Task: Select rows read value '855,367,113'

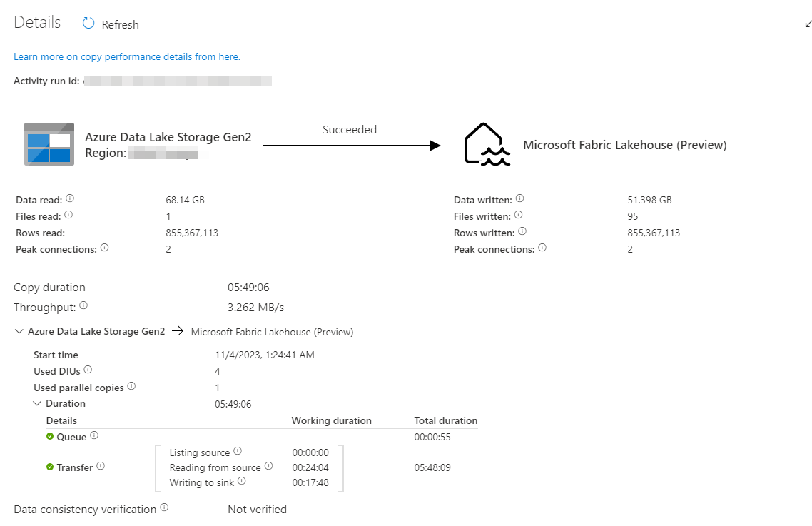Action: click(192, 233)
